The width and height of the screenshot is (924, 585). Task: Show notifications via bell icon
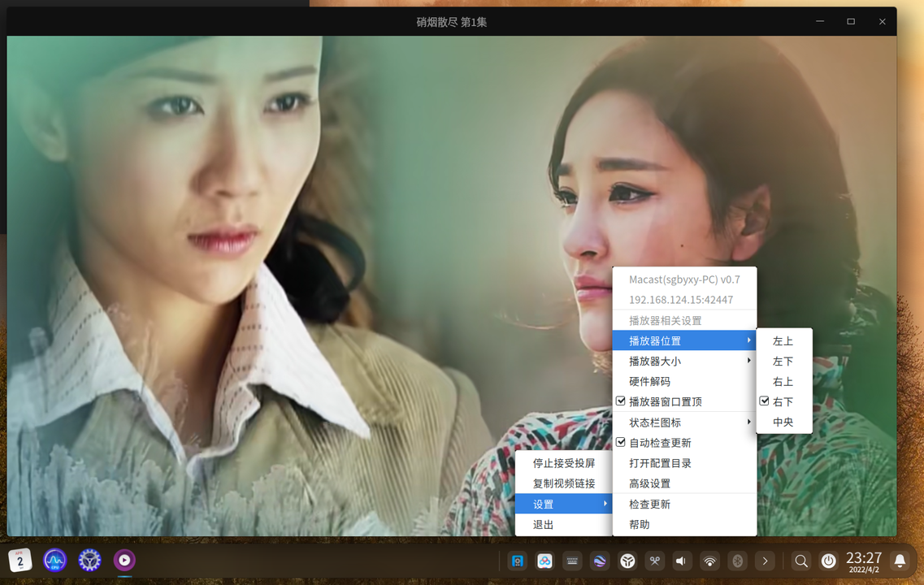click(x=900, y=561)
